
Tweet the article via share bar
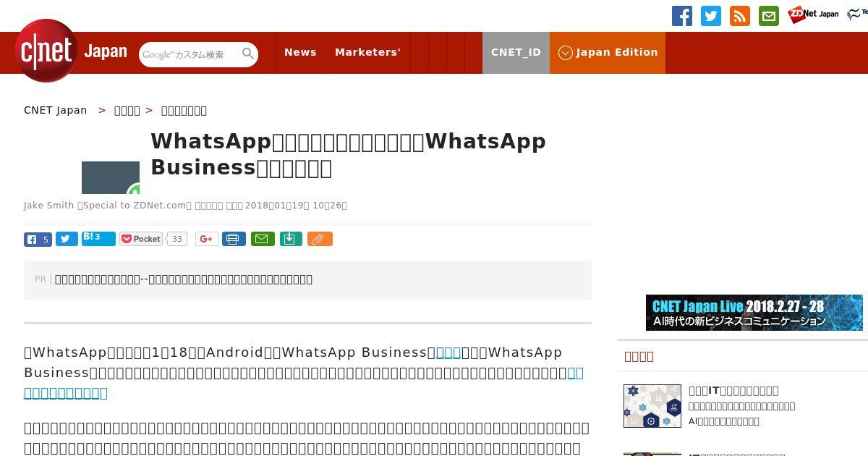(67, 239)
